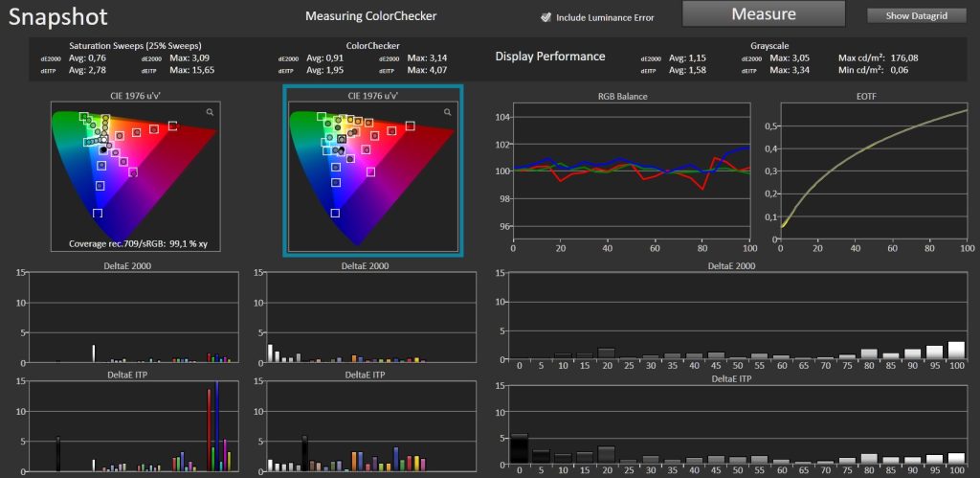Click the Measuring ColorChecker status text
Viewport: 980px width, 478px height.
point(370,16)
